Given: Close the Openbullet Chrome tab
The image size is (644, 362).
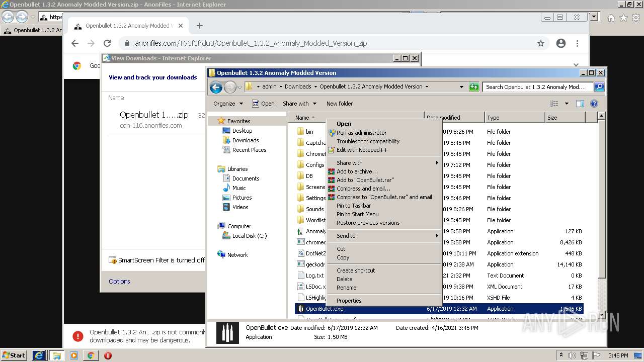Looking at the screenshot, I should click(x=181, y=26).
